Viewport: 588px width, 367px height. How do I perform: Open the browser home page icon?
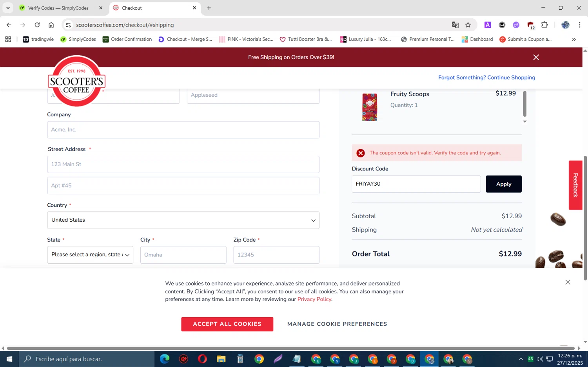click(x=51, y=25)
